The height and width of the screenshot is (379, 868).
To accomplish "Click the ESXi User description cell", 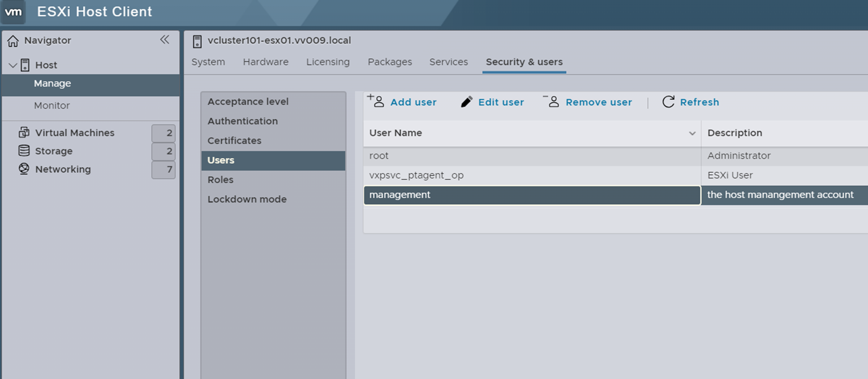I will pos(730,175).
